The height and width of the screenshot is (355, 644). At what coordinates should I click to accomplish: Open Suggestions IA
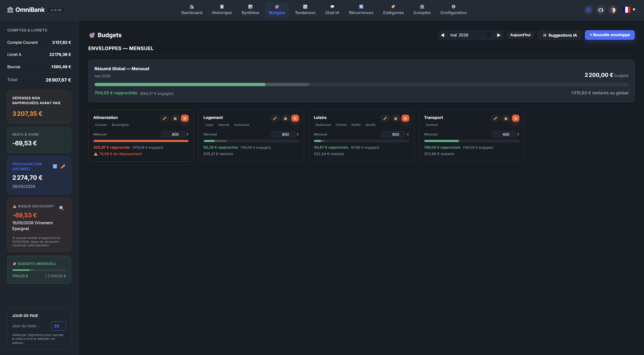[x=559, y=35]
